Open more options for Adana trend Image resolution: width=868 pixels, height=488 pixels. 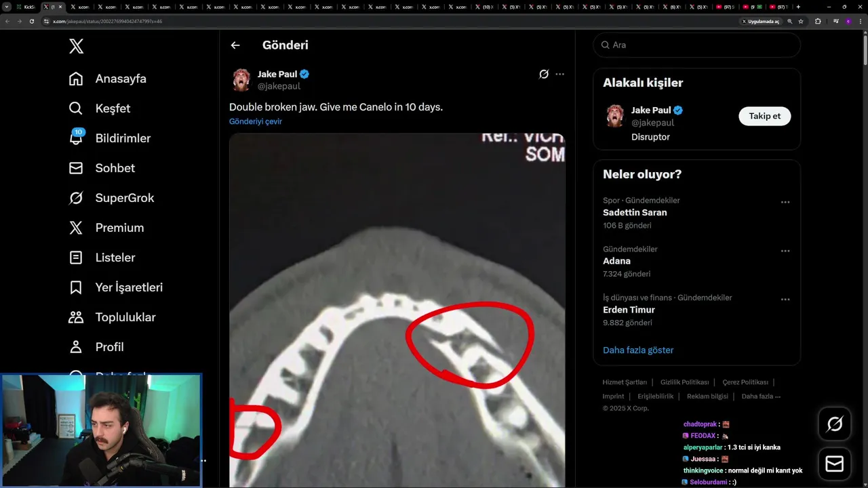(x=785, y=251)
